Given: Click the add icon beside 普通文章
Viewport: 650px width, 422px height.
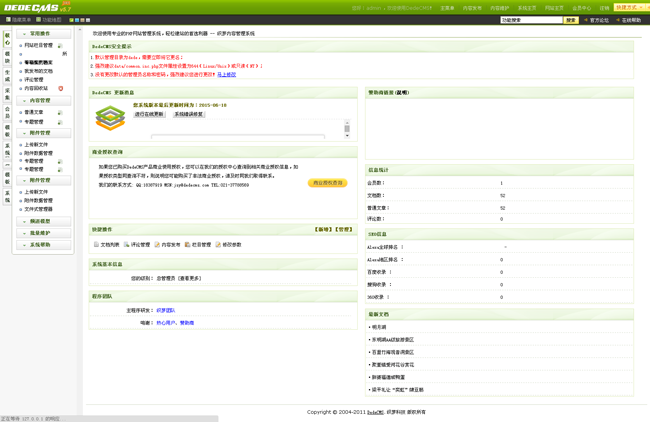Looking at the screenshot, I should (60, 113).
